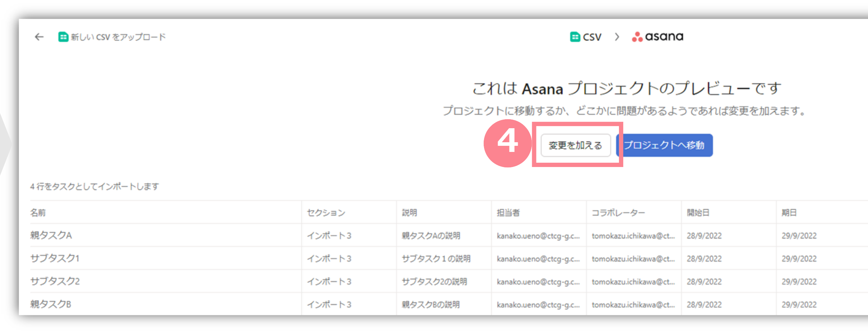Image resolution: width=868 pixels, height=334 pixels.
Task: Click the breadcrumb chevron between CSV and Asana
Action: pyautogui.click(x=617, y=37)
